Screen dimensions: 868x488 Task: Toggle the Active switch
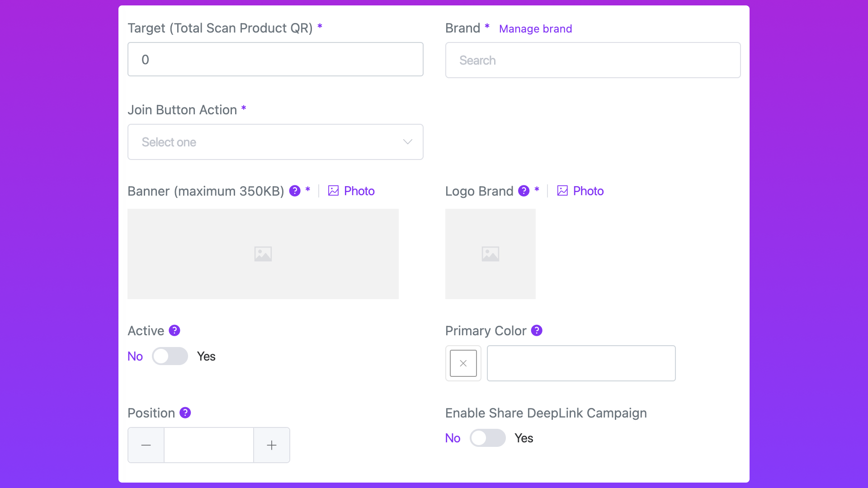[170, 356]
